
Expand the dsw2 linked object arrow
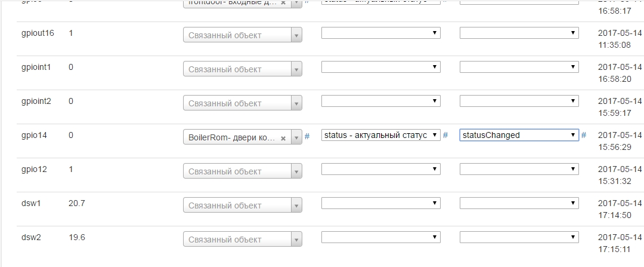coord(296,240)
